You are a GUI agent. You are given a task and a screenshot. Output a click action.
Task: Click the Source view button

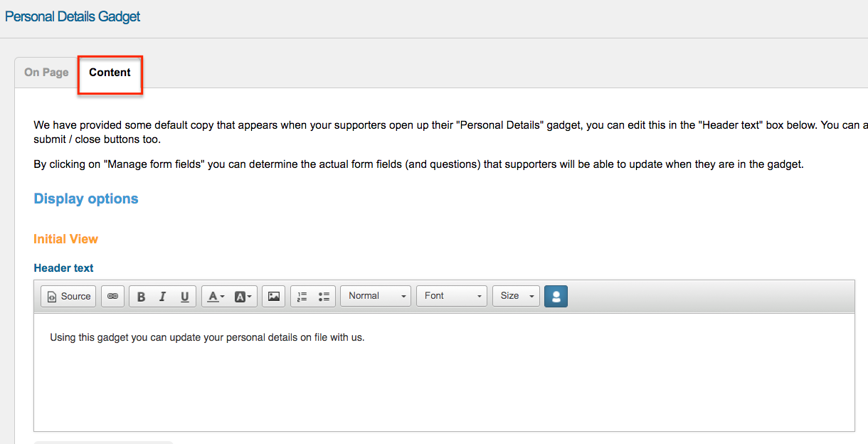click(68, 296)
